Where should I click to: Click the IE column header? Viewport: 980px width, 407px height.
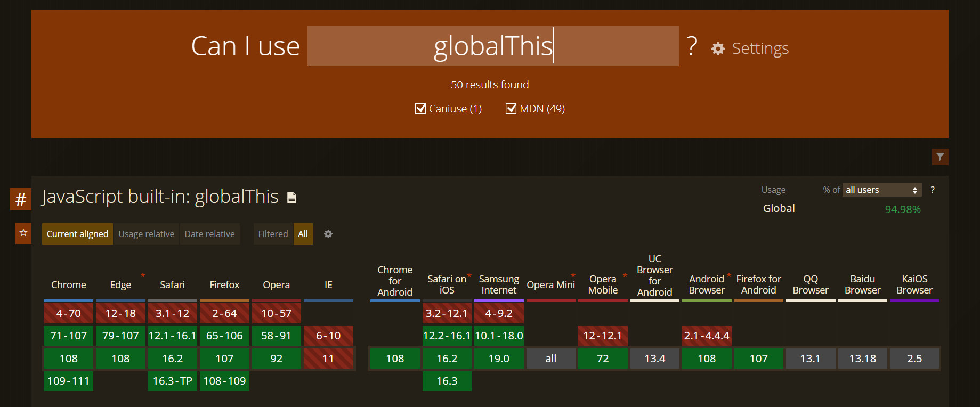(328, 285)
